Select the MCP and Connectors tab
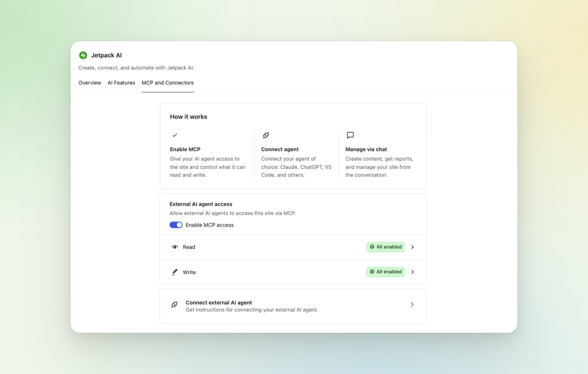 pos(168,83)
